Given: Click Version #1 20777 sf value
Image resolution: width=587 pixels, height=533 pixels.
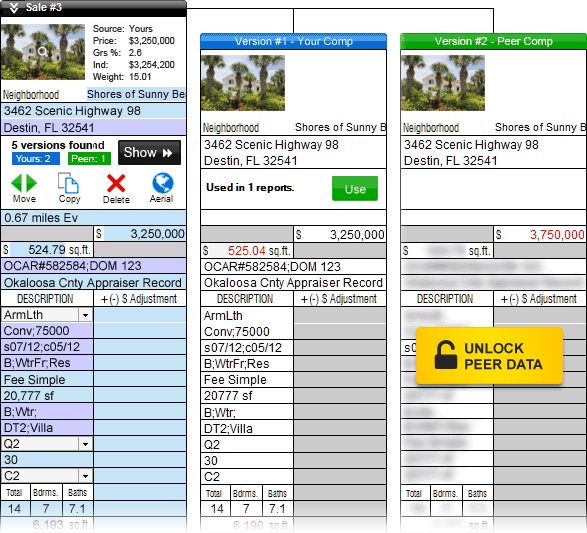Looking at the screenshot, I should pos(228,396).
